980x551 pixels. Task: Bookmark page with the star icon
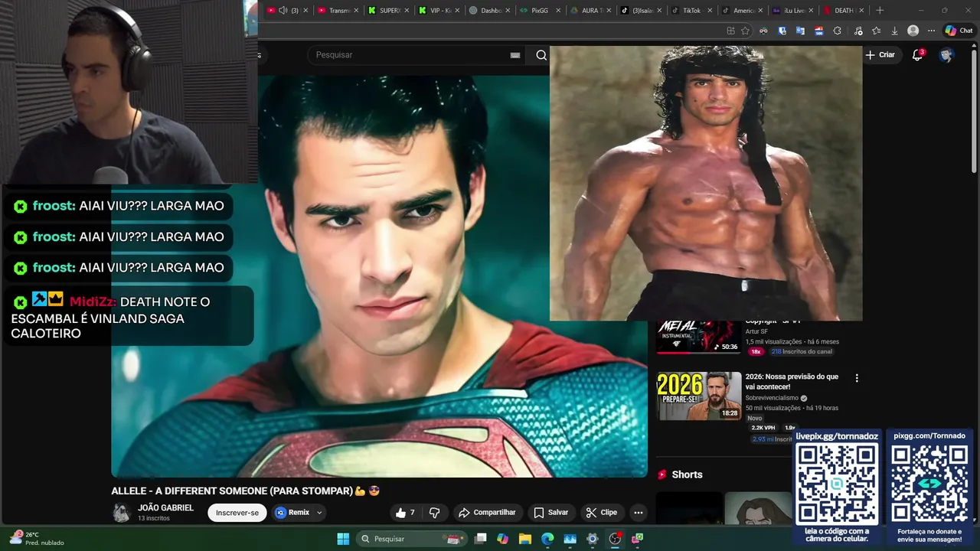[745, 31]
